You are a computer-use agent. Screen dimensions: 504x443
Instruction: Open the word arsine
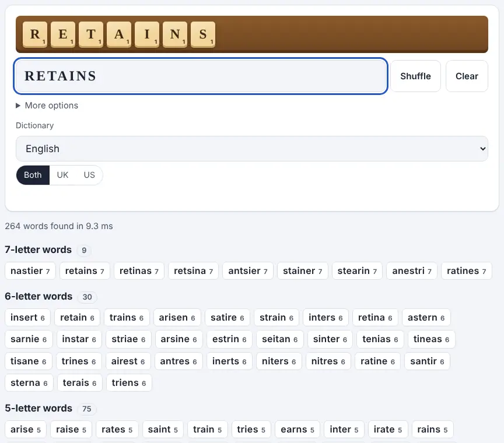[178, 339]
